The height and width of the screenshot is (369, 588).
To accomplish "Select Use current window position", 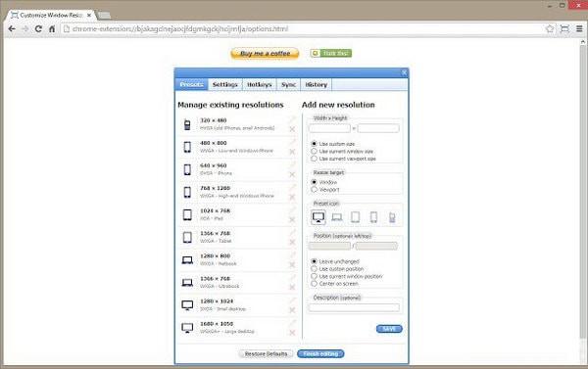I will pos(314,276).
